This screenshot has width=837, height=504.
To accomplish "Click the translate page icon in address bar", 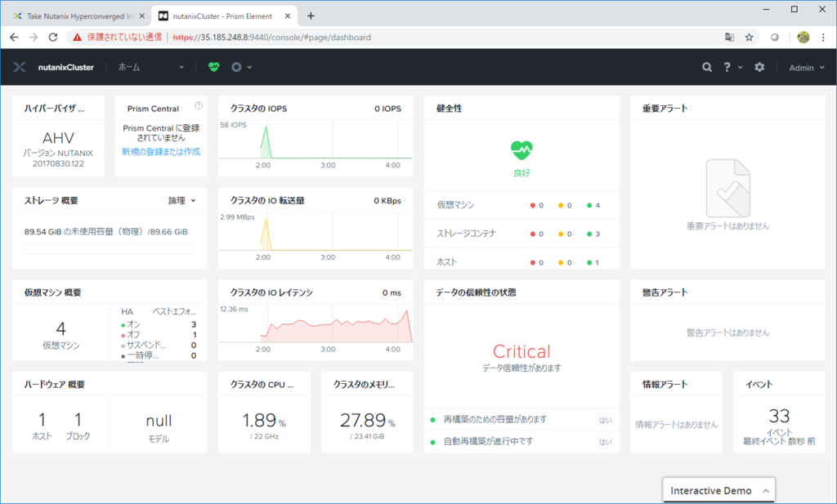I will pos(729,38).
